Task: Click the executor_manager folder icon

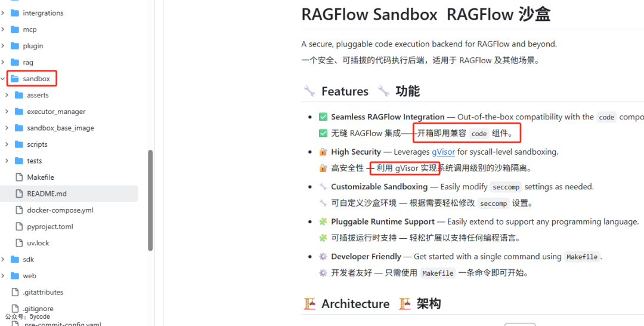Action: 19,112
